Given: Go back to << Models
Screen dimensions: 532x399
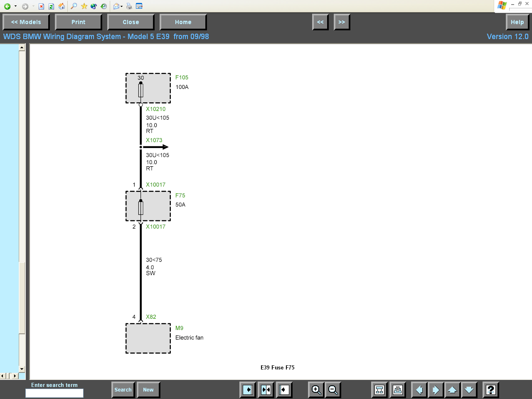Looking at the screenshot, I should pyautogui.click(x=26, y=22).
